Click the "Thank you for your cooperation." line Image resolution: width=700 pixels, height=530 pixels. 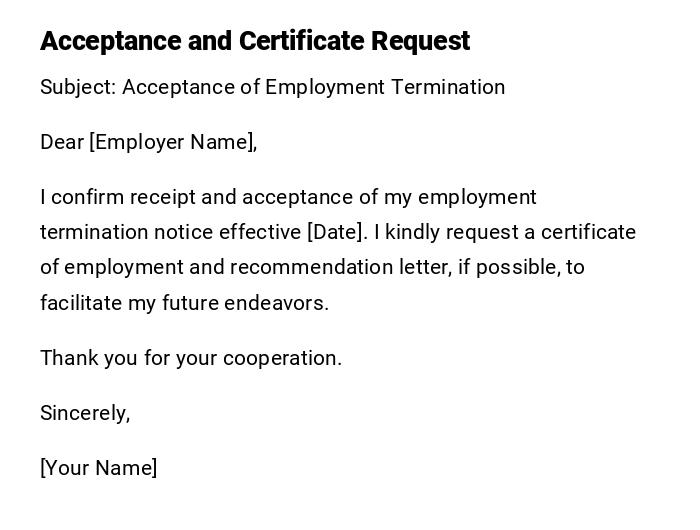click(191, 358)
